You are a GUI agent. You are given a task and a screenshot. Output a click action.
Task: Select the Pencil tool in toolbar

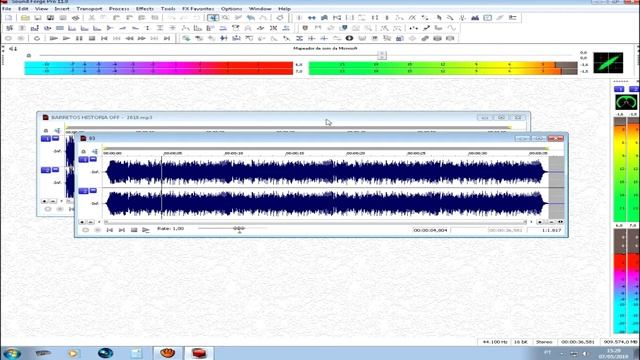(238, 18)
